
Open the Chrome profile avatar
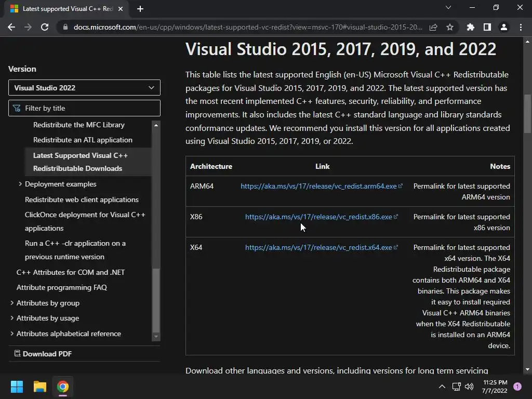[x=504, y=27]
